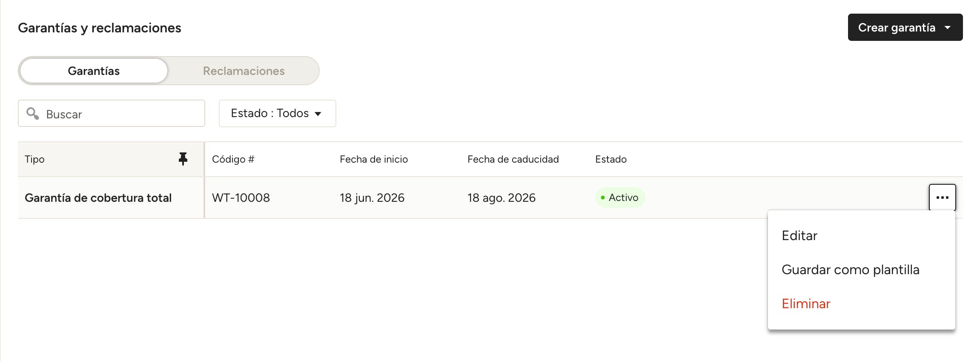Screen dimensions: 980x361
Task: Click the Activo status badge
Action: click(620, 198)
